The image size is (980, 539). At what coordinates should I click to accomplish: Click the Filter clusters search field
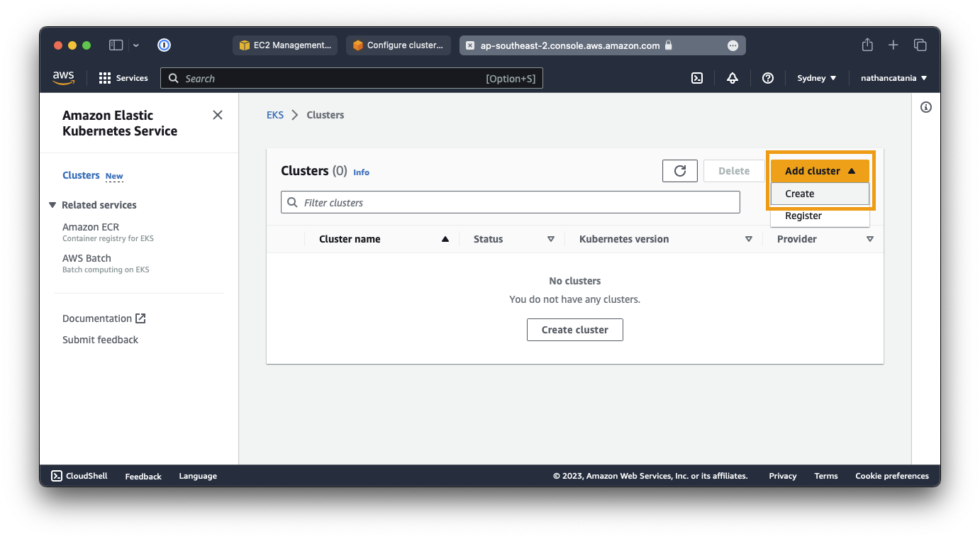pyautogui.click(x=511, y=203)
